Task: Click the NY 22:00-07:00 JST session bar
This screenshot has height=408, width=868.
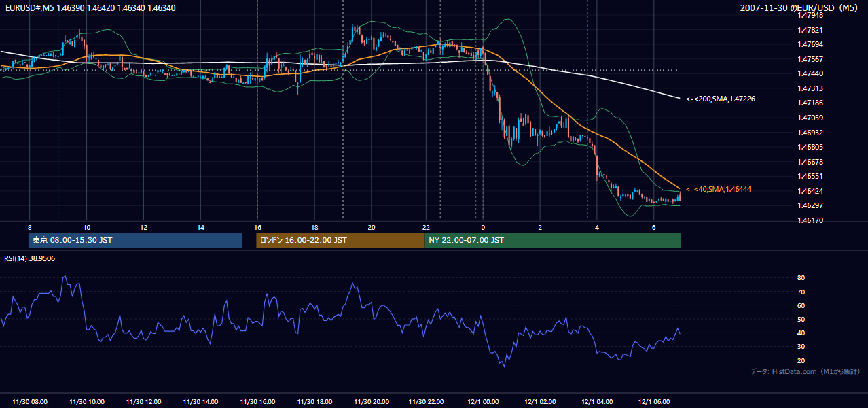Action: [x=553, y=240]
